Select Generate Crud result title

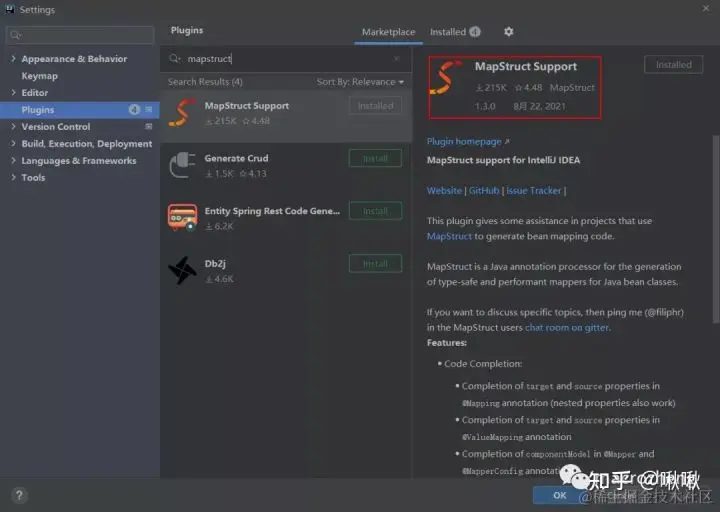pos(236,158)
